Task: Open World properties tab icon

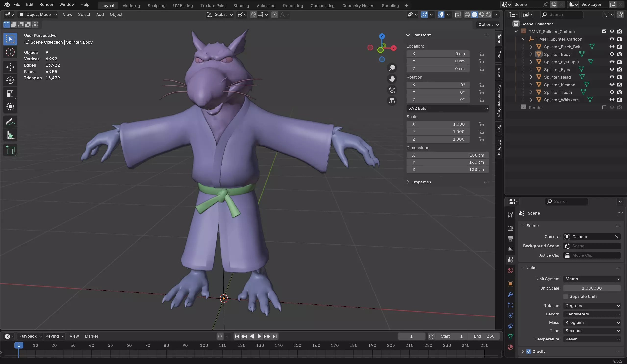Action: (510, 270)
